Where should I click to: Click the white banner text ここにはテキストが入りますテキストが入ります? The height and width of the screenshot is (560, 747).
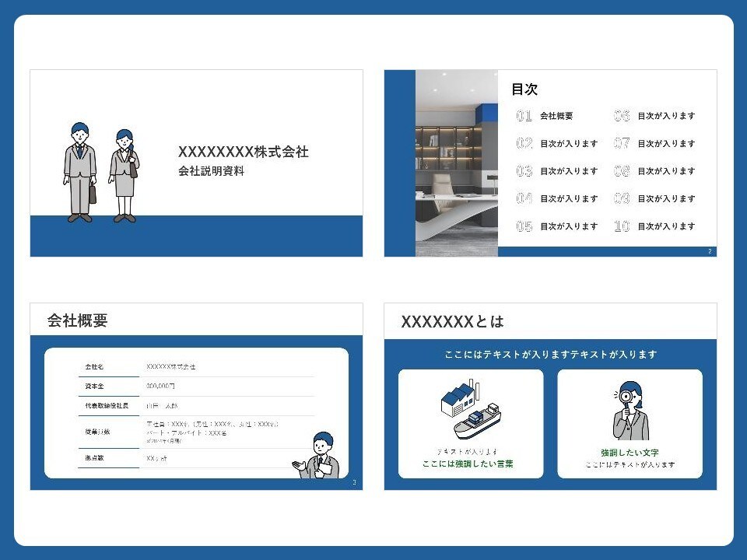(551, 355)
